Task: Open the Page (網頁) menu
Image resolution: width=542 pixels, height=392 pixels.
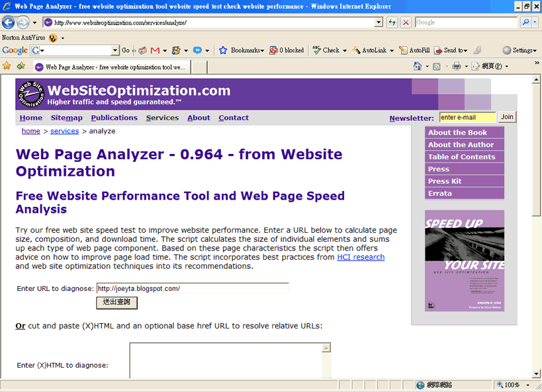Action: pos(490,66)
